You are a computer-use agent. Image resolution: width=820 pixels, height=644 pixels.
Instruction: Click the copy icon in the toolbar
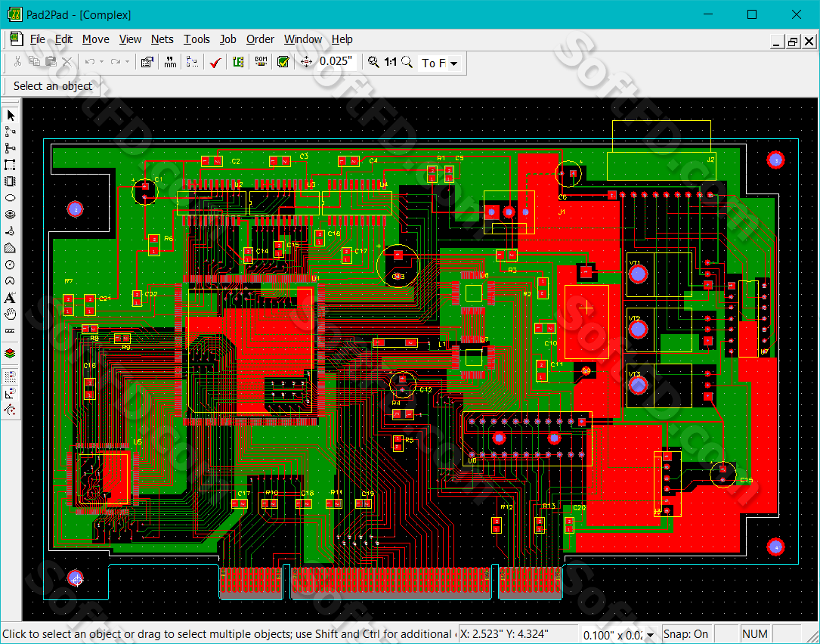[34, 62]
